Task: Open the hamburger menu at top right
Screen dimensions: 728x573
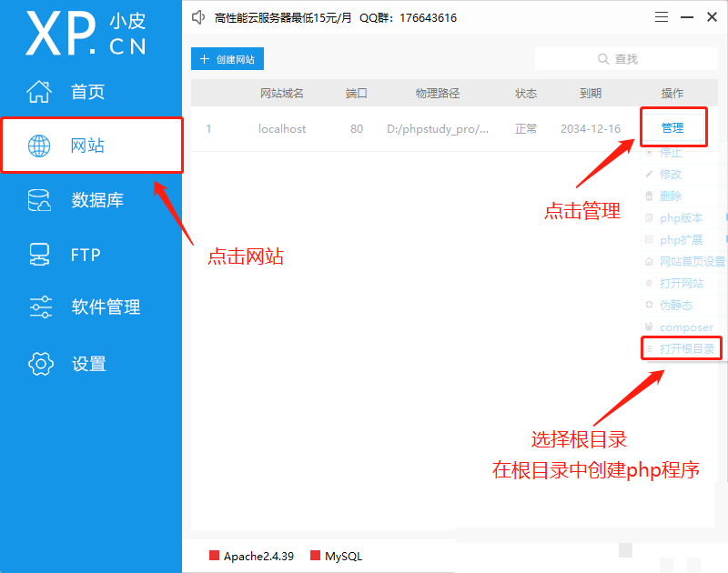Action: coord(662,16)
